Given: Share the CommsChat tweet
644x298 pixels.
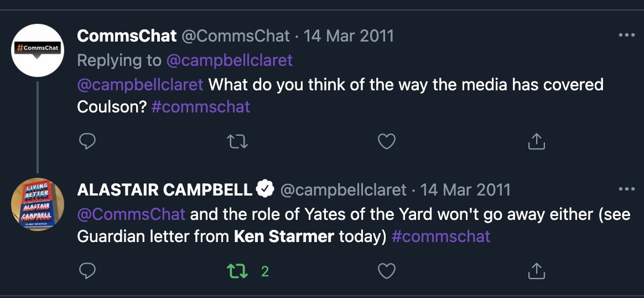Looking at the screenshot, I should [536, 142].
